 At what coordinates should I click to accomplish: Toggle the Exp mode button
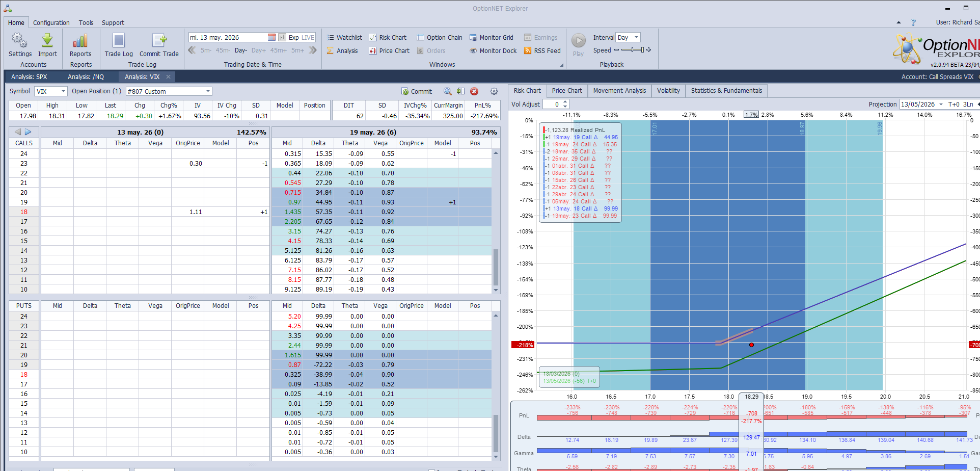(294, 37)
